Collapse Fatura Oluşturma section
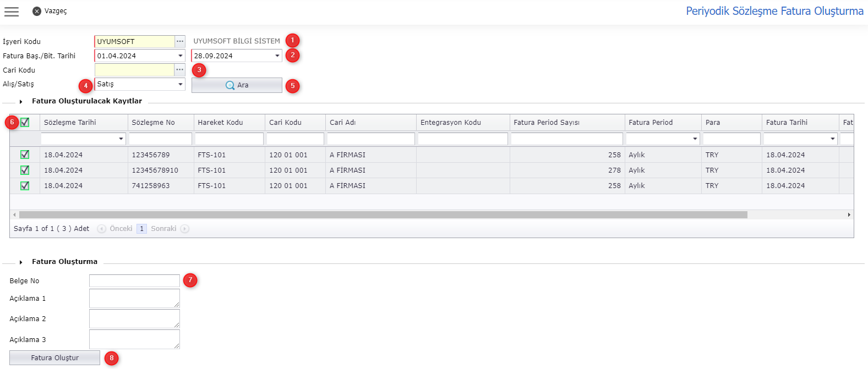868x369 pixels. 21,262
